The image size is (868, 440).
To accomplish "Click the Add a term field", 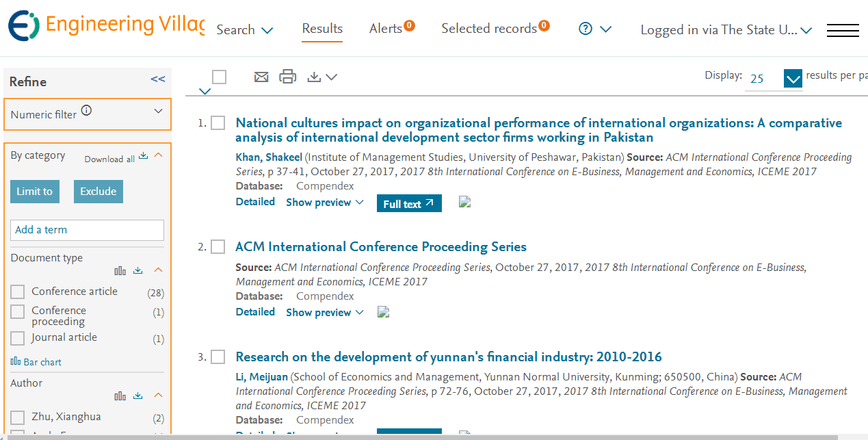I will [x=87, y=230].
